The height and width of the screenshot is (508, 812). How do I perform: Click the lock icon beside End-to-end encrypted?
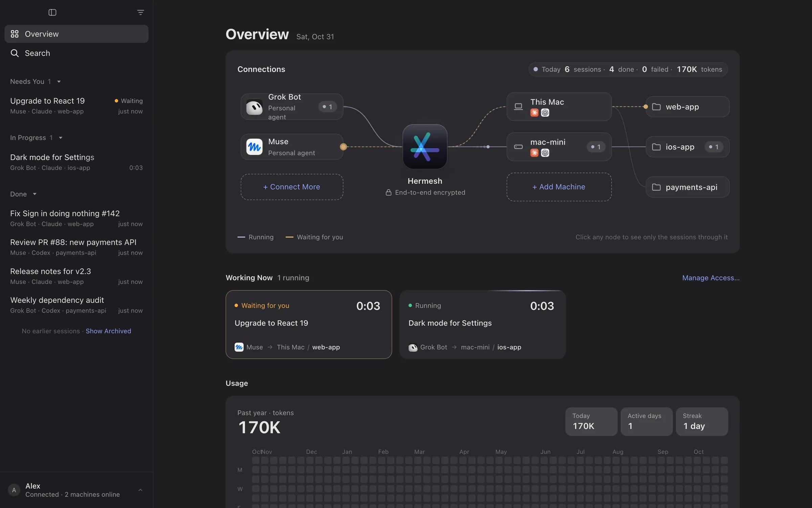click(x=388, y=192)
